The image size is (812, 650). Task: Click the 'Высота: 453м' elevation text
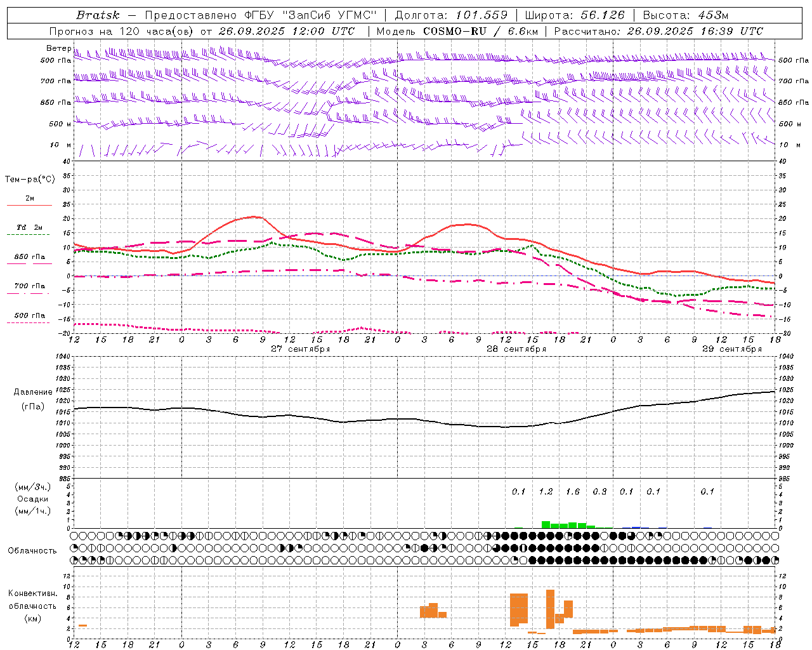point(686,15)
